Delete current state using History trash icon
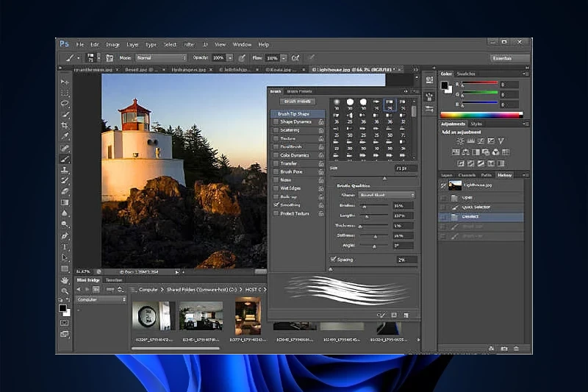 (517, 347)
